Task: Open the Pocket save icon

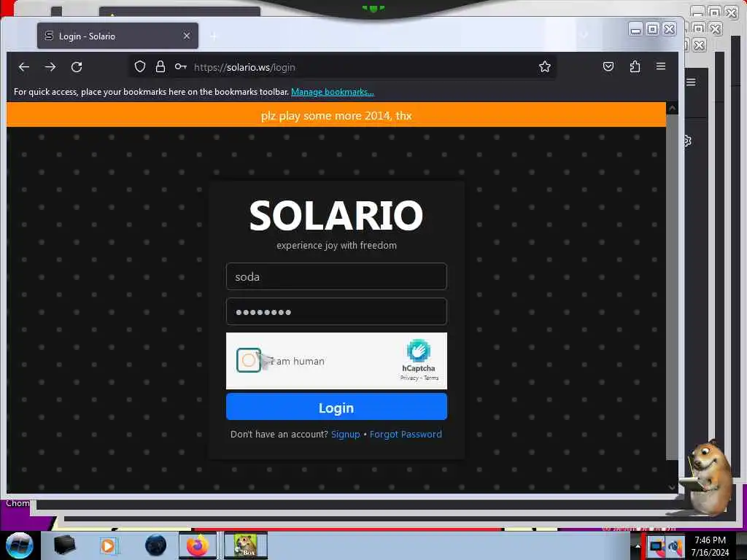Action: (608, 66)
